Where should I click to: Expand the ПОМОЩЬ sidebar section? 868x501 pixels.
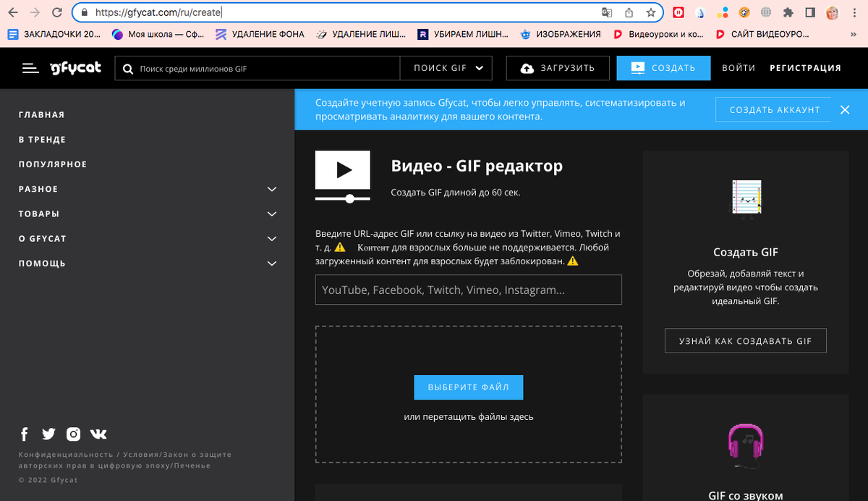click(x=148, y=264)
